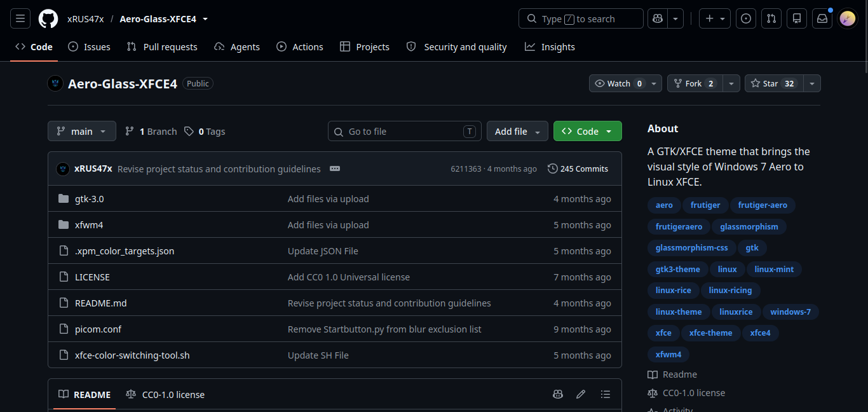This screenshot has width=868, height=412.
Task: Open the hamburger navigation menu
Action: [x=20, y=19]
